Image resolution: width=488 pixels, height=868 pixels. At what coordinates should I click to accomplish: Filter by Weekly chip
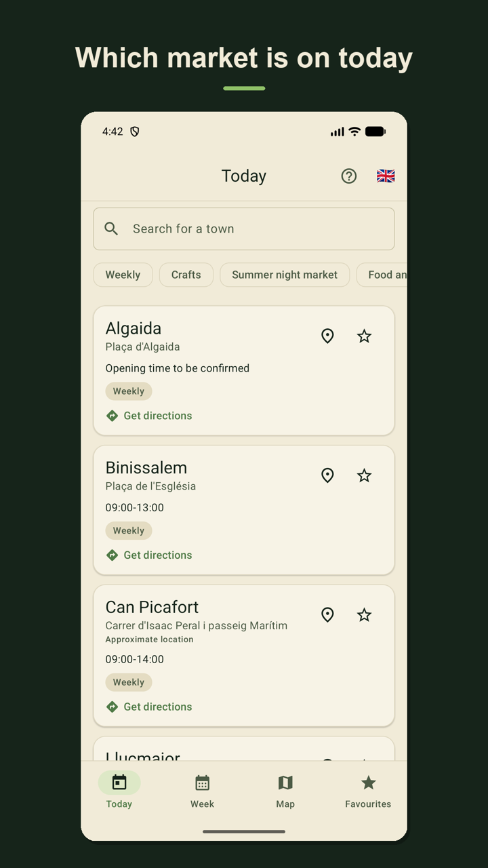pos(123,275)
